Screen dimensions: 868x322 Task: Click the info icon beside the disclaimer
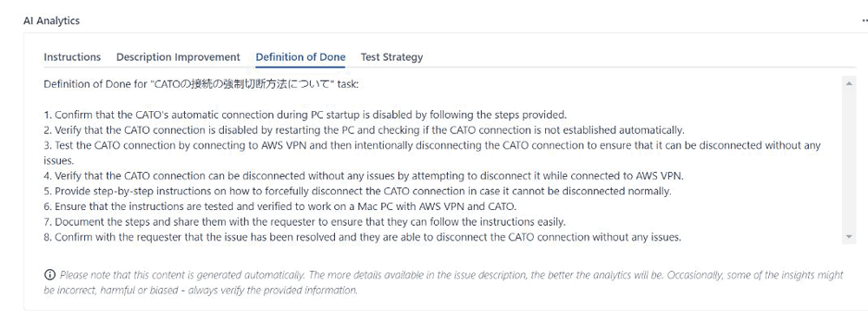pos(49,274)
